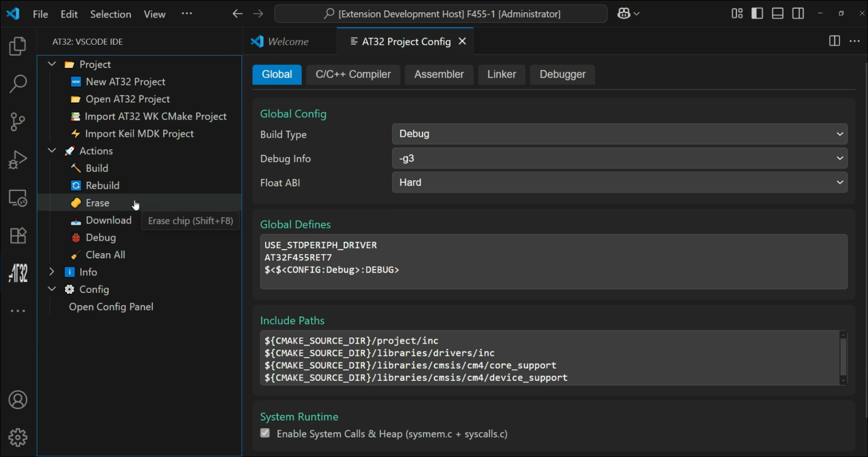Open the Edit menu
The width and height of the screenshot is (868, 457).
pyautogui.click(x=69, y=14)
